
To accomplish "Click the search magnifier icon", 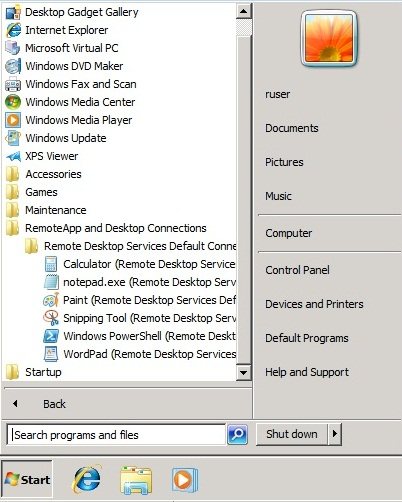I will coord(237,434).
